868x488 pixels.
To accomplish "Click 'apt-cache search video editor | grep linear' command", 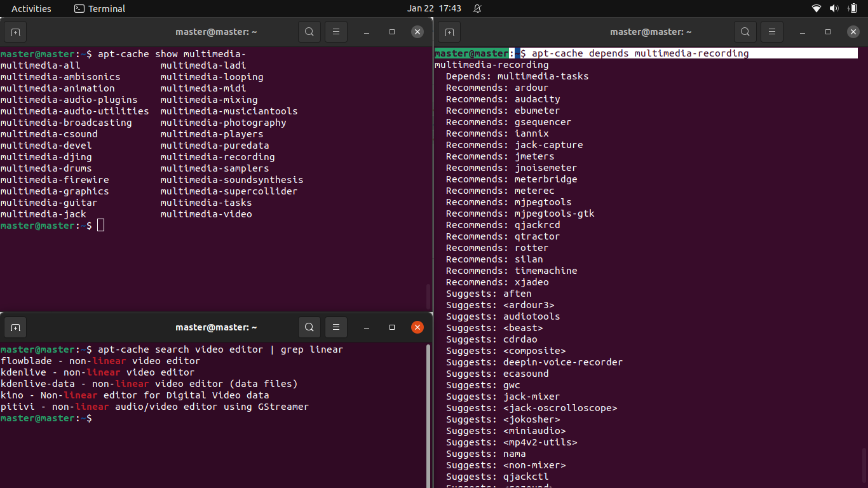I will (220, 349).
